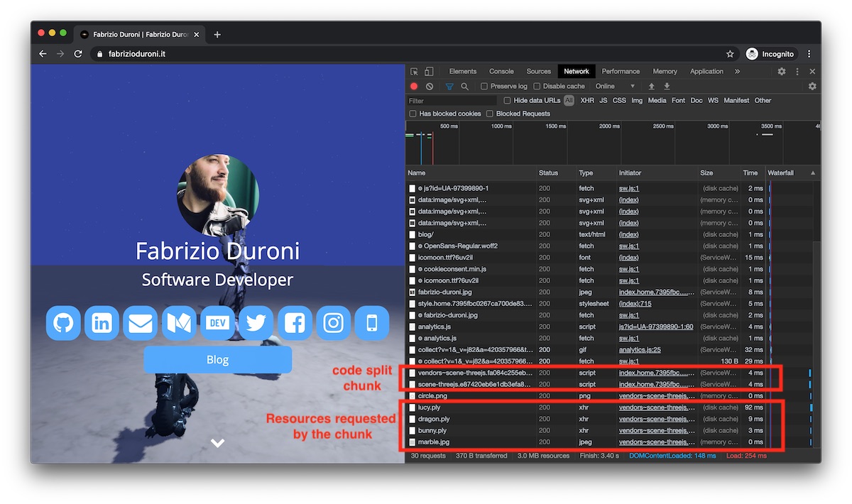Click the import HAR upload arrow

[x=652, y=86]
